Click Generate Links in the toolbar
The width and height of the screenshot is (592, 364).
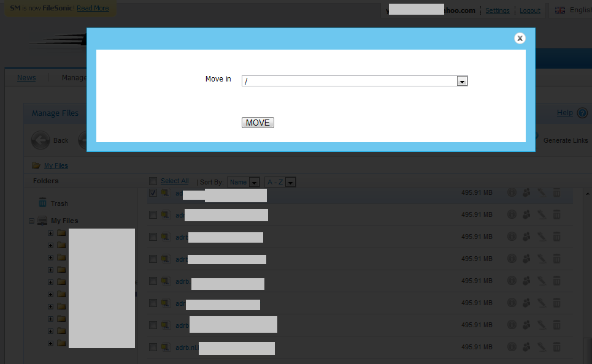[566, 140]
